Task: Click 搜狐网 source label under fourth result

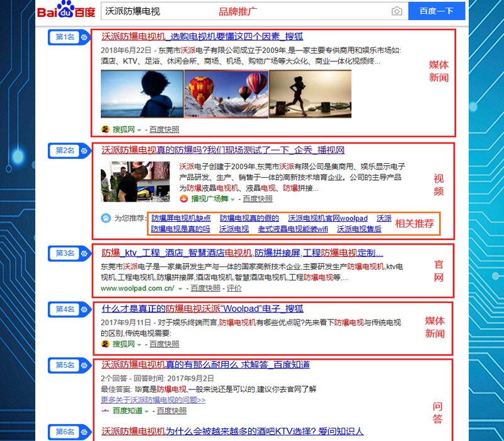Action: tap(123, 344)
